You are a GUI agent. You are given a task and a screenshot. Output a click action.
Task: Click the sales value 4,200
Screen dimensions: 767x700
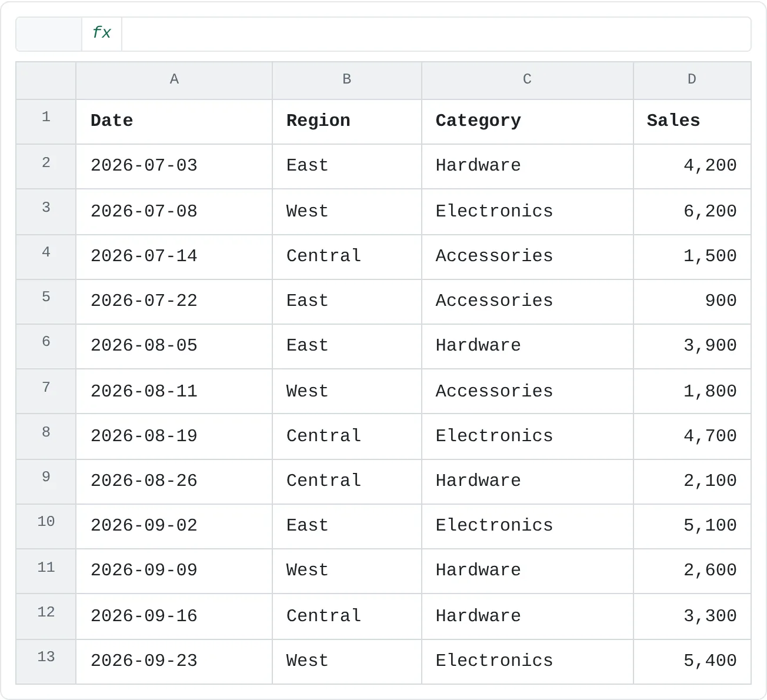click(692, 166)
